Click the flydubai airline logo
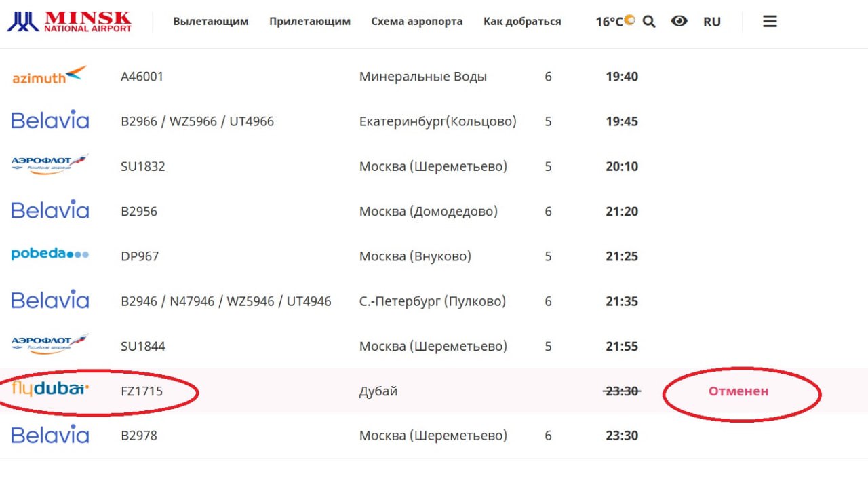This screenshot has height=483, width=868. 50,389
